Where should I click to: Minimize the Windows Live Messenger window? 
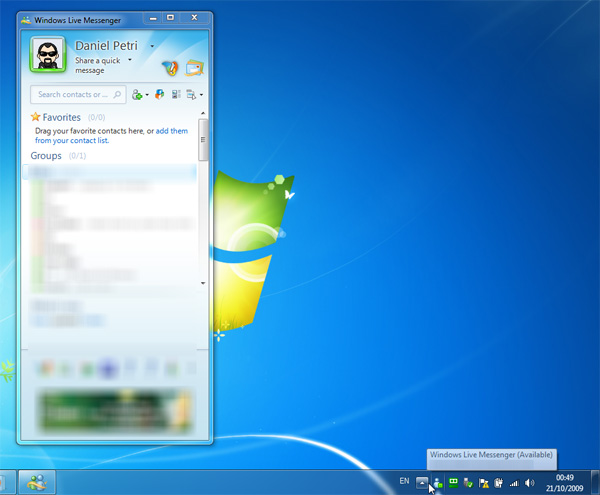click(153, 18)
